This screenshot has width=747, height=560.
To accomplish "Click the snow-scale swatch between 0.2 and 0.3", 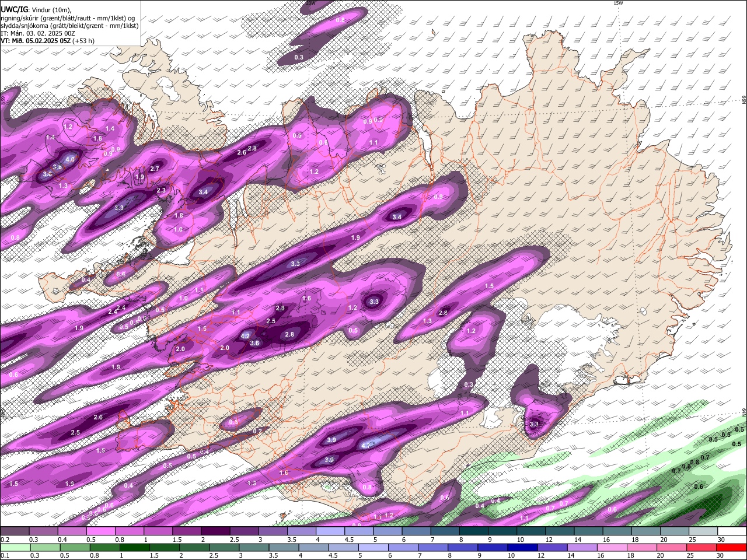I will tap(15, 531).
